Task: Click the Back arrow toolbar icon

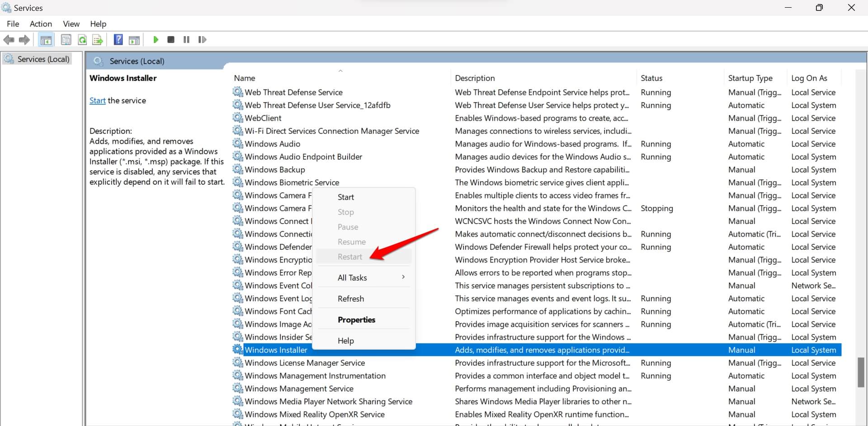Action: coord(9,40)
